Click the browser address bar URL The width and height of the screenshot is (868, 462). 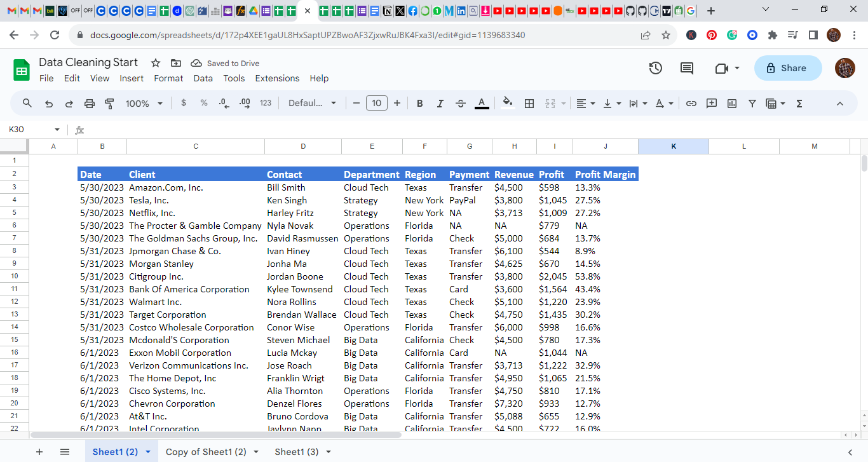(308, 35)
